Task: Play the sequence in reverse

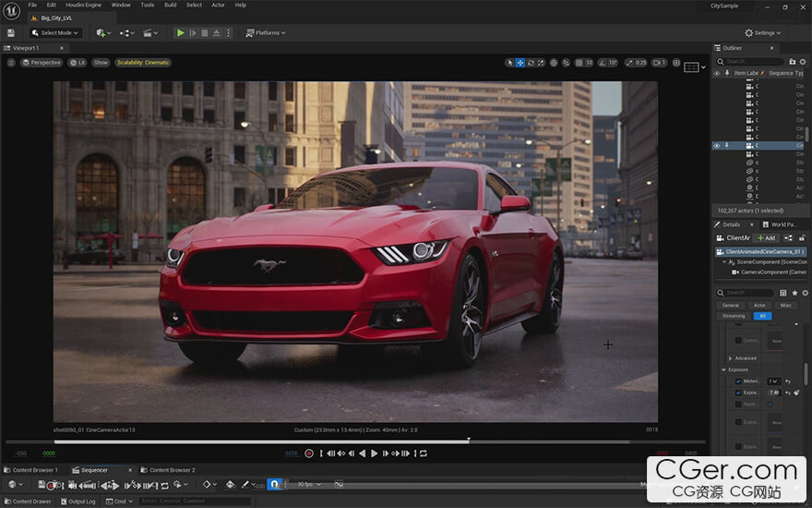Action: tap(362, 454)
